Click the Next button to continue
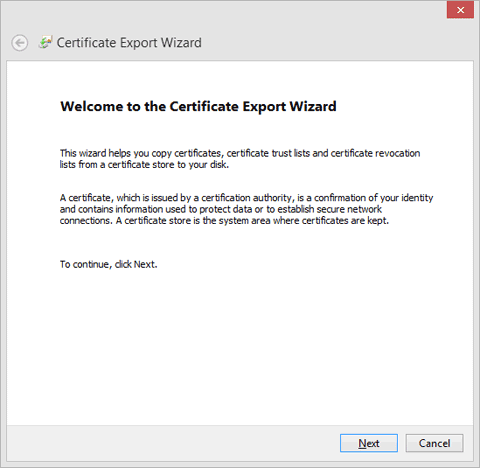 (x=369, y=443)
